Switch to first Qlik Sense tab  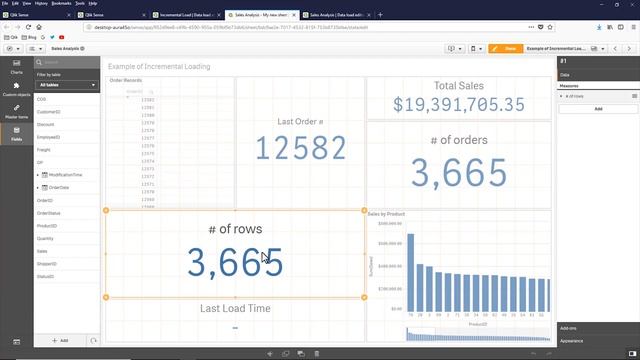click(x=37, y=15)
